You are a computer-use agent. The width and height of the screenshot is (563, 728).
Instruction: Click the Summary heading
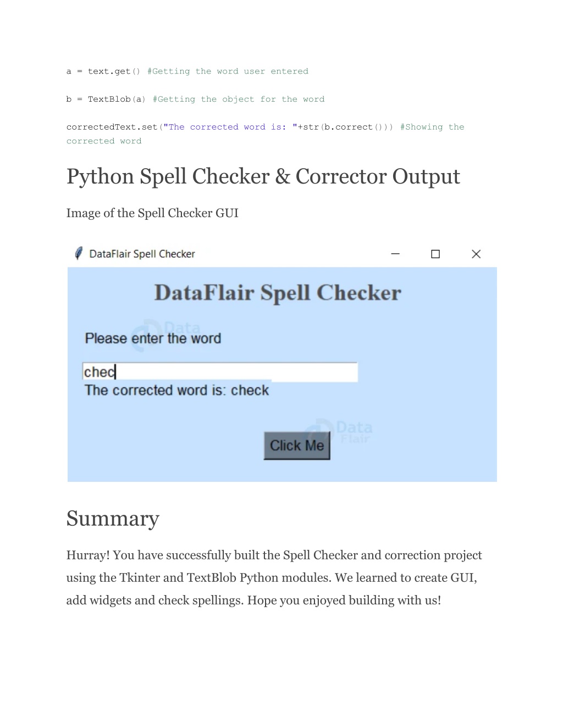pos(113,518)
